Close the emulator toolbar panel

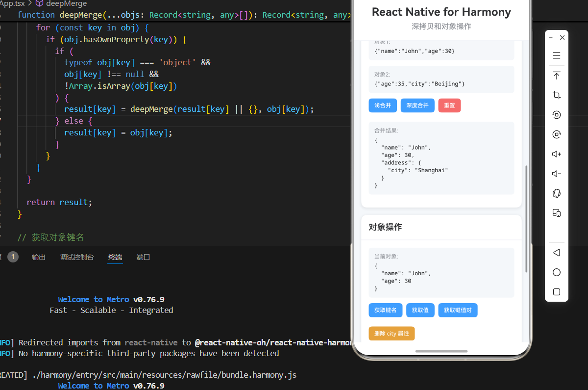(562, 37)
